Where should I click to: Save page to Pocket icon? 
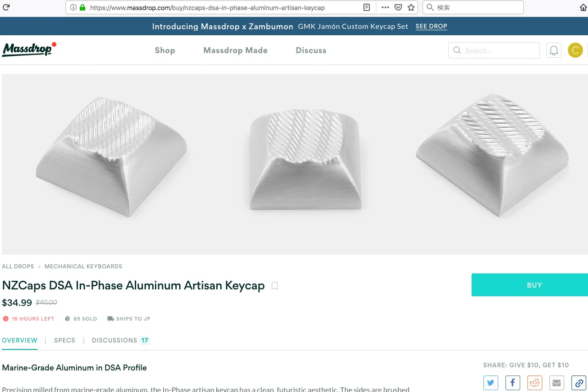(398, 8)
